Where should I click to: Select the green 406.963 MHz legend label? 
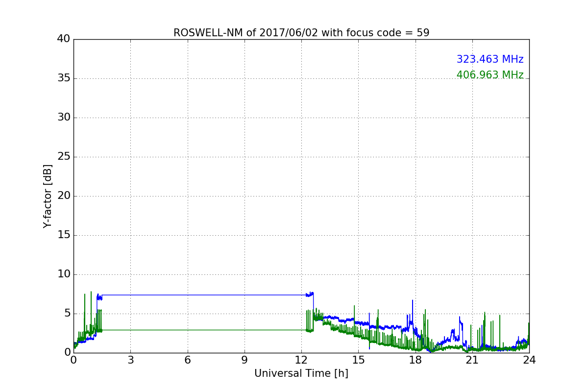click(490, 75)
